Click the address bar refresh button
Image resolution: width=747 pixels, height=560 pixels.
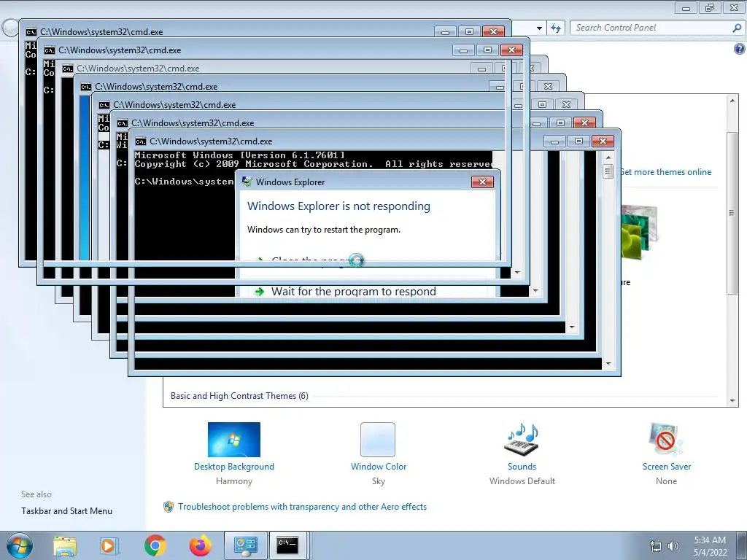click(555, 28)
